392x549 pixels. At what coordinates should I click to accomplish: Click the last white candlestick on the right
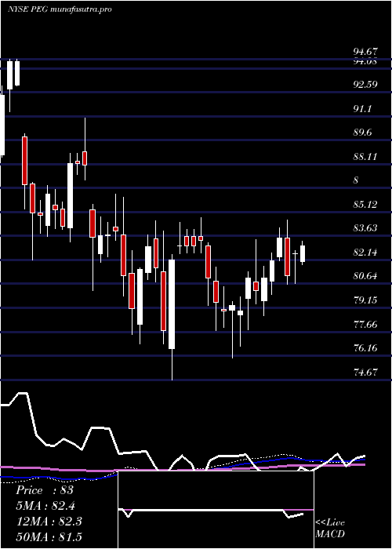tap(303, 253)
